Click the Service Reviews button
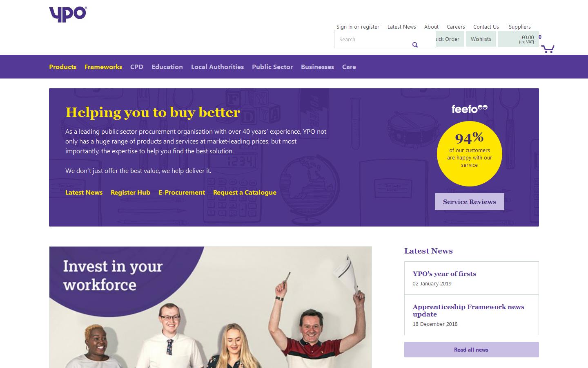 [470, 202]
